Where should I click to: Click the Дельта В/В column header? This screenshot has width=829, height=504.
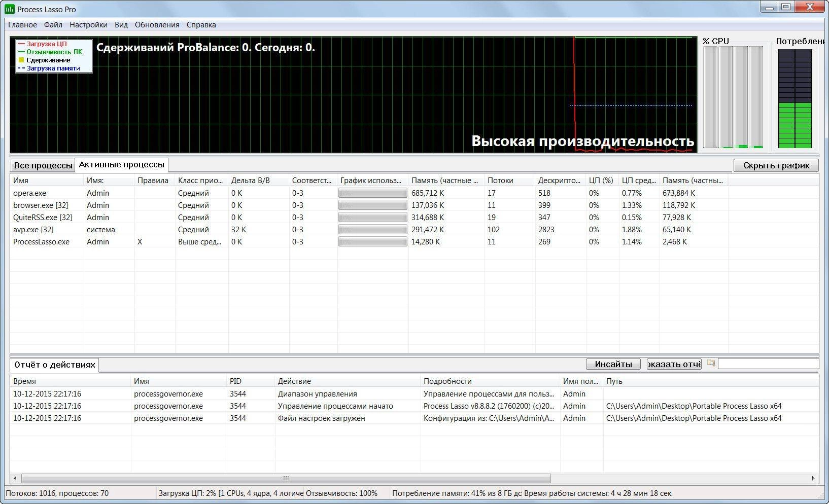[259, 180]
